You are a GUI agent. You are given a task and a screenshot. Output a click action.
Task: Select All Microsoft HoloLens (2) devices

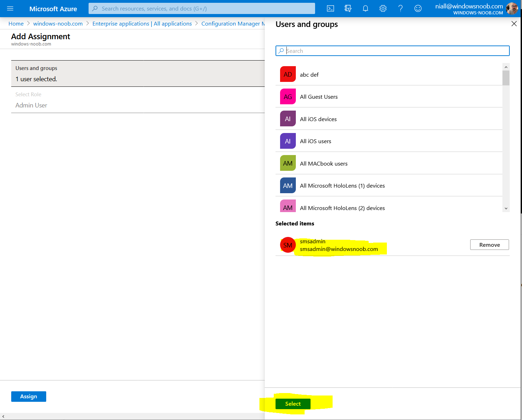pyautogui.click(x=389, y=205)
